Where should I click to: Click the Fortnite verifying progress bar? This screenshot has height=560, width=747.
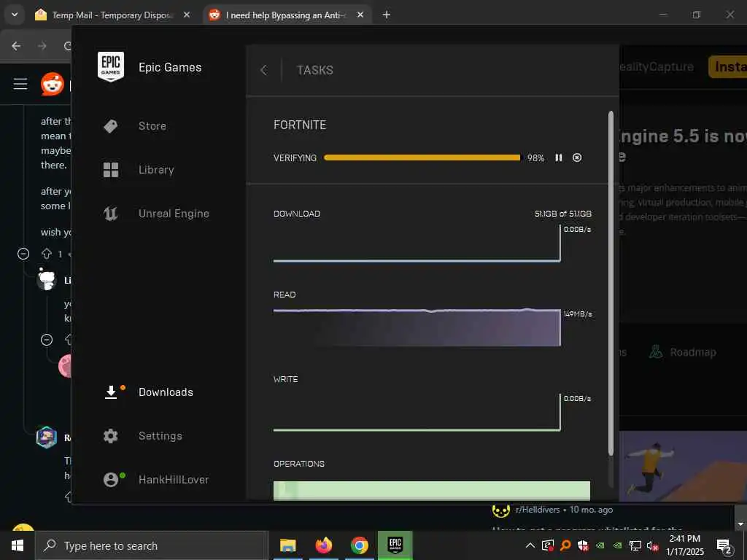[422, 157]
